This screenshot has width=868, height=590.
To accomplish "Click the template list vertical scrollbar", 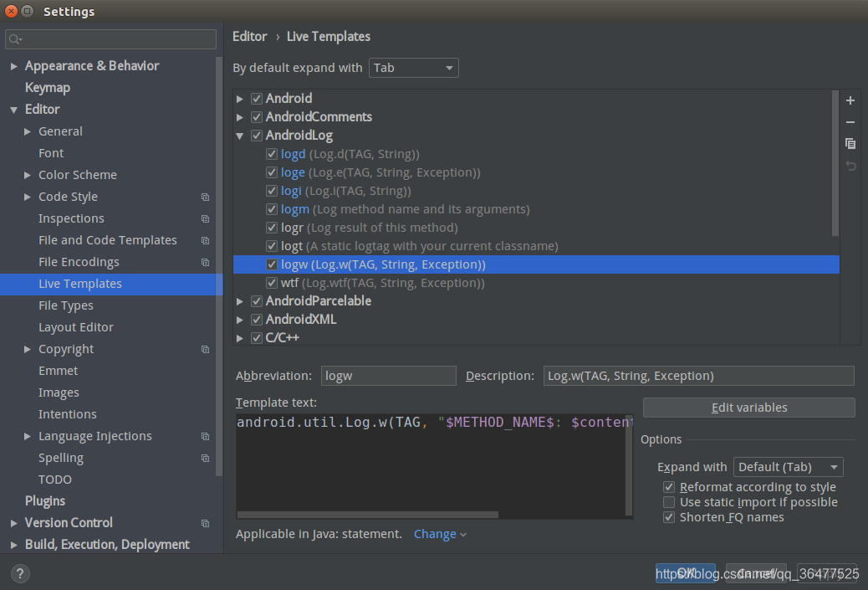I will point(835,163).
